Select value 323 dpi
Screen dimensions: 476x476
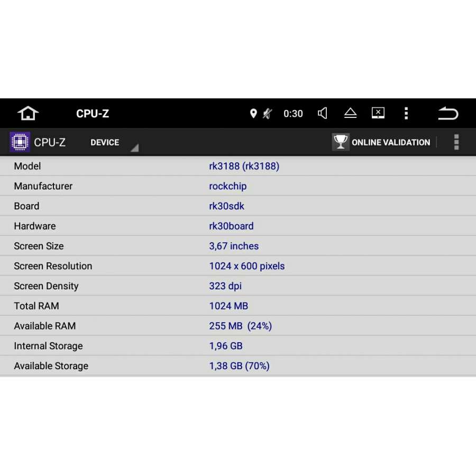[225, 286]
